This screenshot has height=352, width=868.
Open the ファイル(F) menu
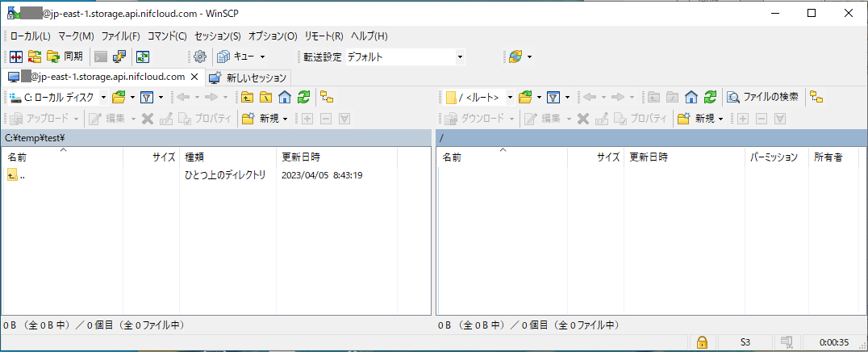[x=121, y=36]
